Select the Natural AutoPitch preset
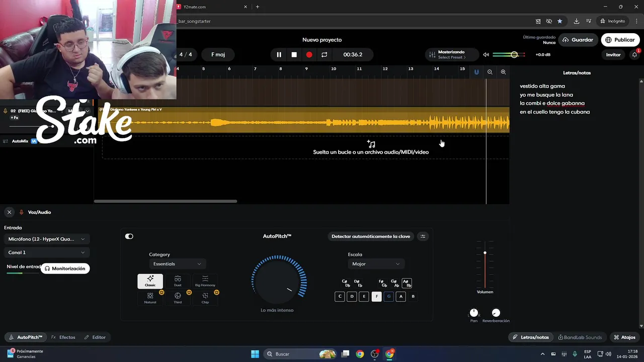The height and width of the screenshot is (362, 644). (150, 298)
